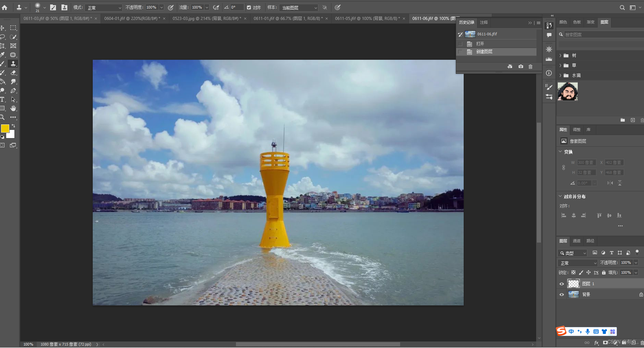Delete current state in History panel
This screenshot has width=644, height=348.
click(530, 67)
